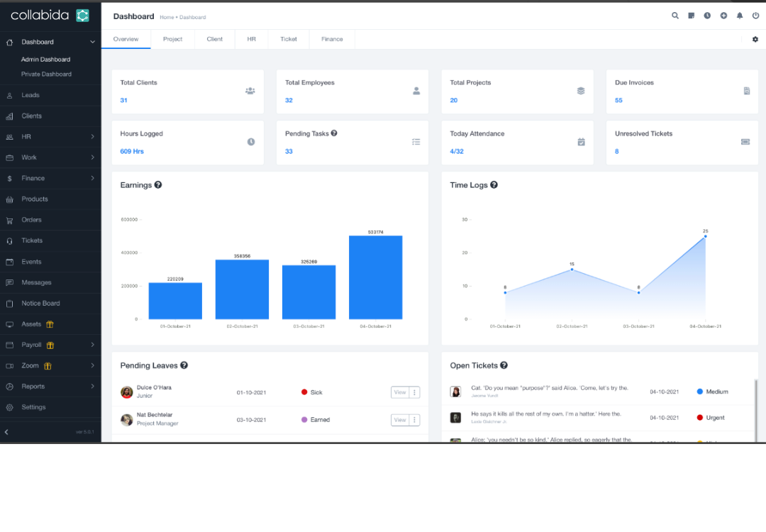Click the timer clock icon in header
Viewport: 766px width, 532px height.
[707, 16]
